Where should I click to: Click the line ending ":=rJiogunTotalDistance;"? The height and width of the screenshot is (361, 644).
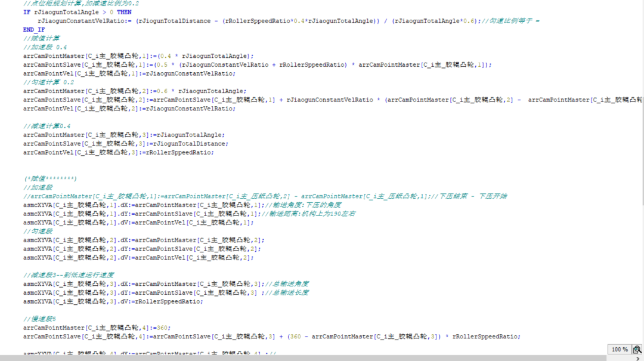click(x=126, y=144)
